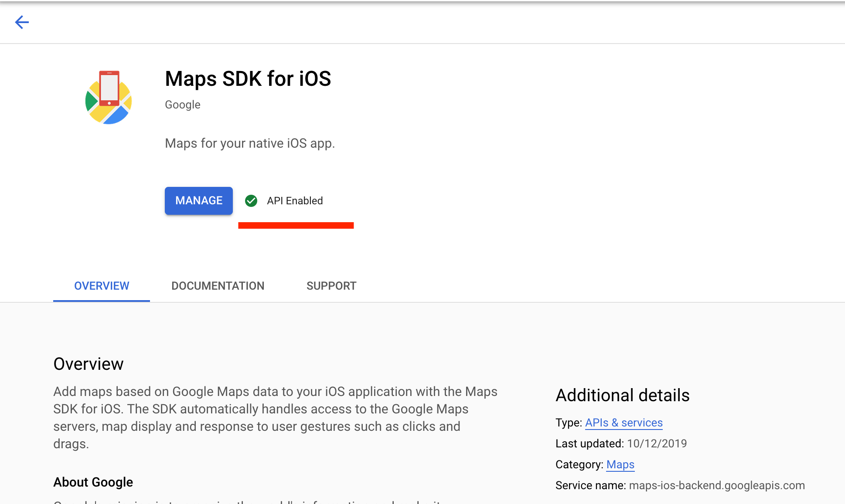Screen dimensions: 845x504
Task: Click the Google publisher name
Action: 183,105
